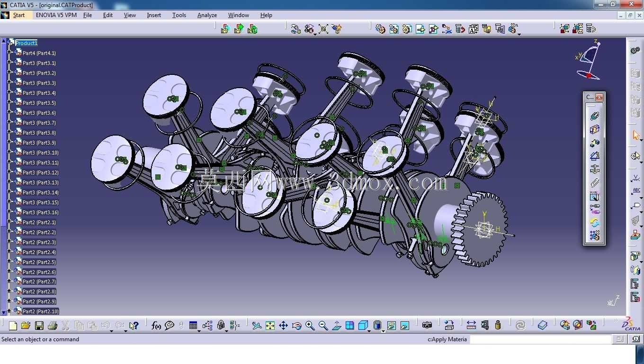Select the arrow Select tool in right toolbar

tap(636, 135)
